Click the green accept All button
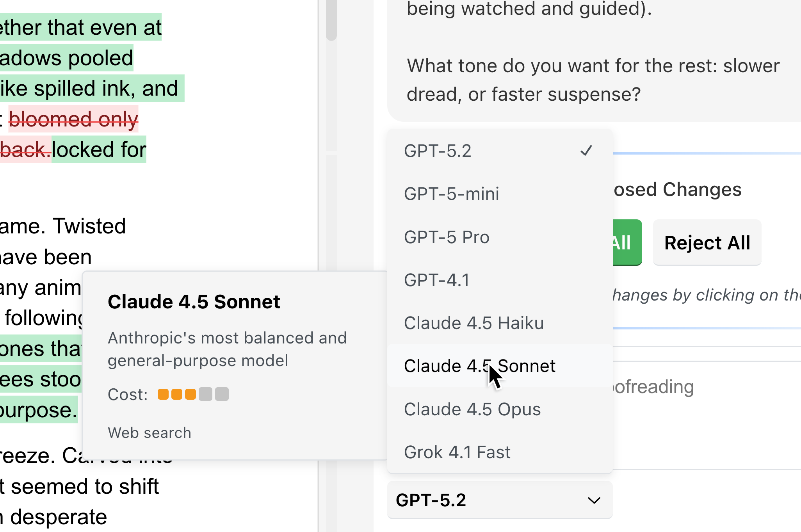This screenshot has height=532, width=801. point(625,243)
